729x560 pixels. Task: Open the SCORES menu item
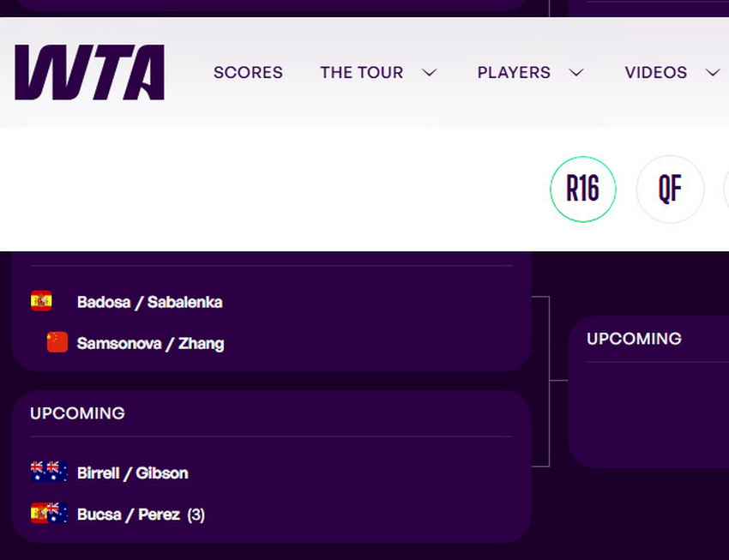tap(248, 73)
